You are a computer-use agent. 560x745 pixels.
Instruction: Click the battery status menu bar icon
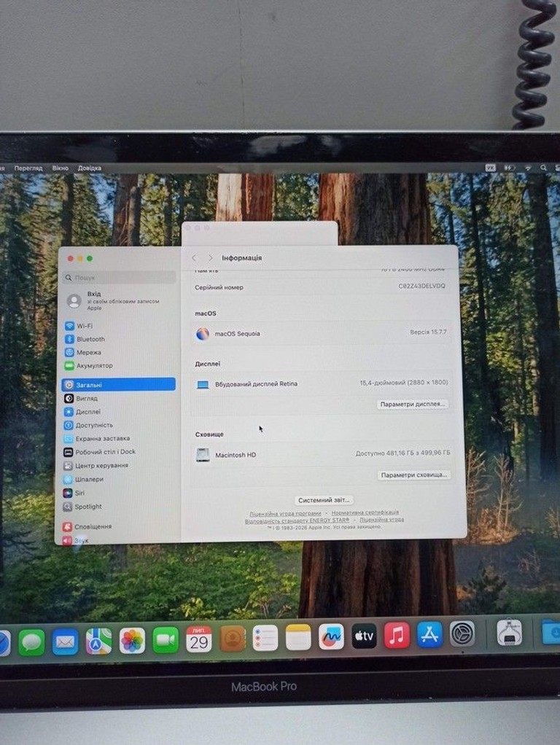click(510, 168)
